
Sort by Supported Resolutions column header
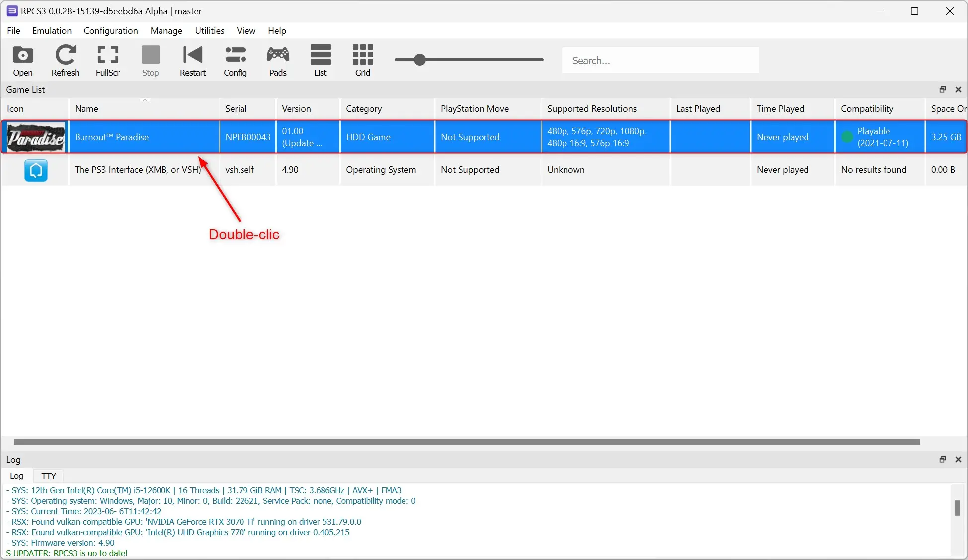pos(606,109)
